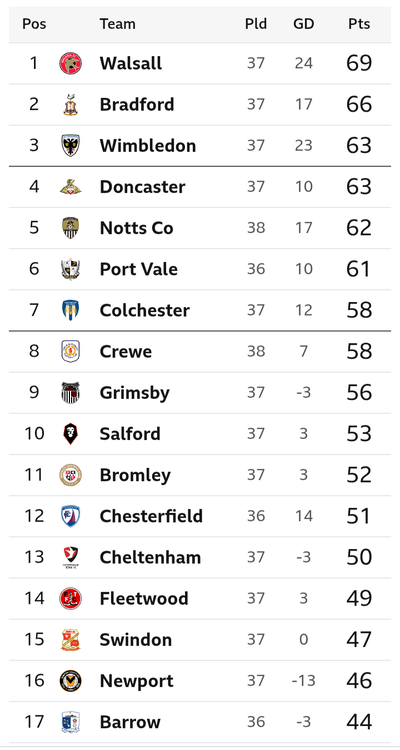Select the Barrow row points value 44
400x750 pixels.
tap(359, 721)
